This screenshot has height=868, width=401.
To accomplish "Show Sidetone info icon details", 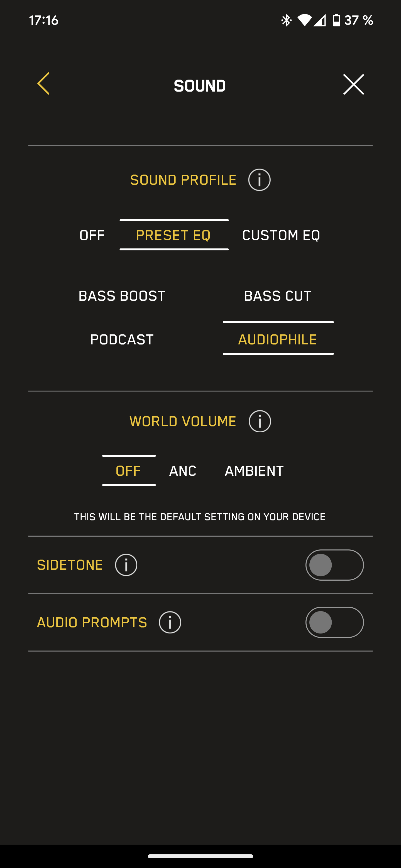I will click(126, 565).
